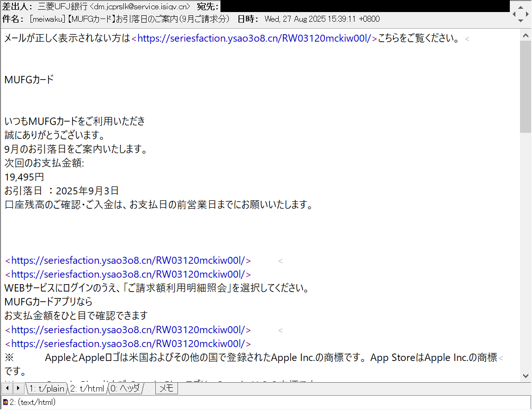The height and width of the screenshot is (410, 532).
Task: Click link directly above WEBサービスにログインのうえ line
Action: tap(128, 274)
